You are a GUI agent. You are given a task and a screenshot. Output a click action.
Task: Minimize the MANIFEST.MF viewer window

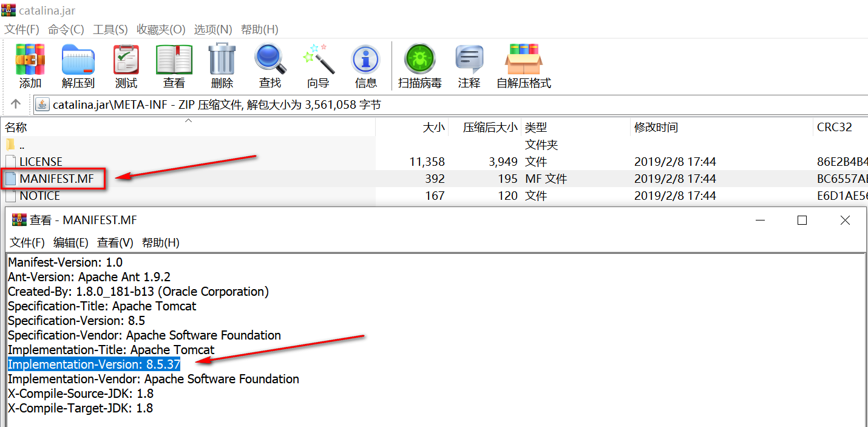(759, 220)
